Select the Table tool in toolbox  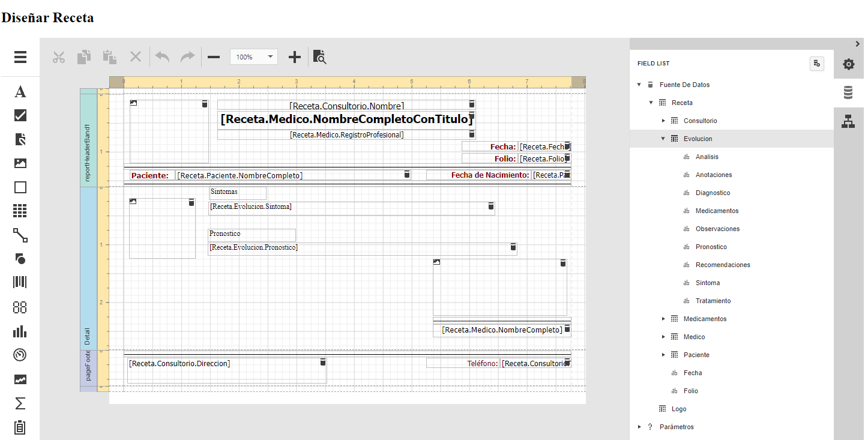point(20,211)
